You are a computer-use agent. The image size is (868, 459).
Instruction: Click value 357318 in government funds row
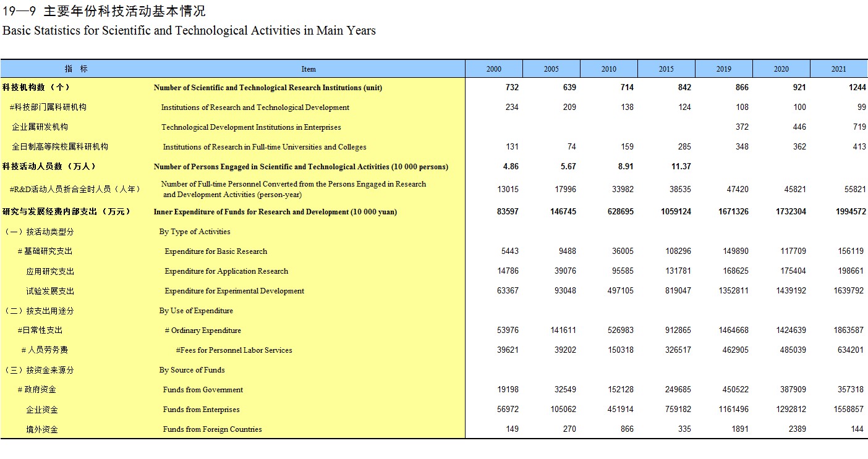click(852, 390)
